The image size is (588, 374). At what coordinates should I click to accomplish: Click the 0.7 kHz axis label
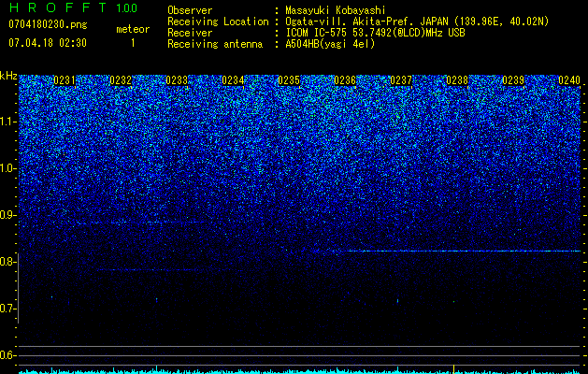[x=8, y=309]
